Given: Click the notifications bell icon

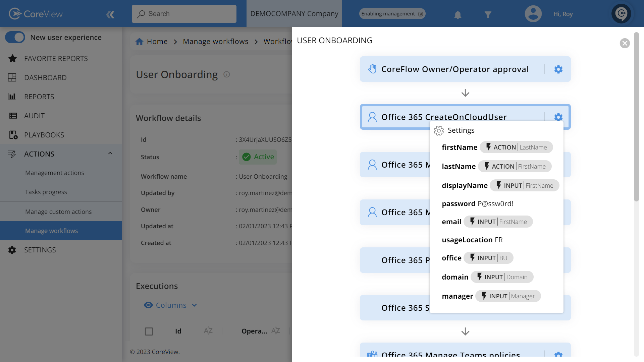Looking at the screenshot, I should (x=458, y=14).
